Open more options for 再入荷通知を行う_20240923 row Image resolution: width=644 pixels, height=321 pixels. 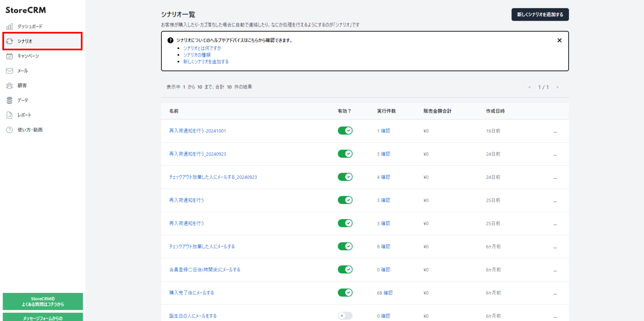click(555, 154)
